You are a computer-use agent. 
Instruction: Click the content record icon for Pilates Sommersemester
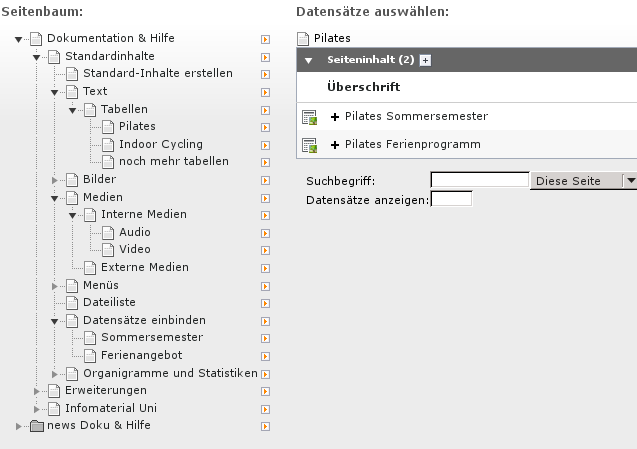309,117
